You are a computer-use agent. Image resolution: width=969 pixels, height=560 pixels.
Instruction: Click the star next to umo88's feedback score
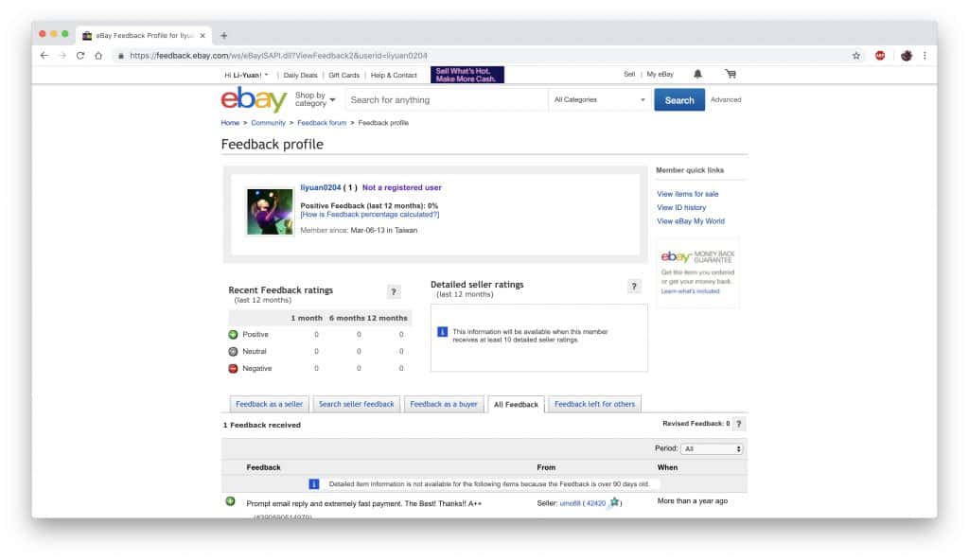pyautogui.click(x=616, y=502)
